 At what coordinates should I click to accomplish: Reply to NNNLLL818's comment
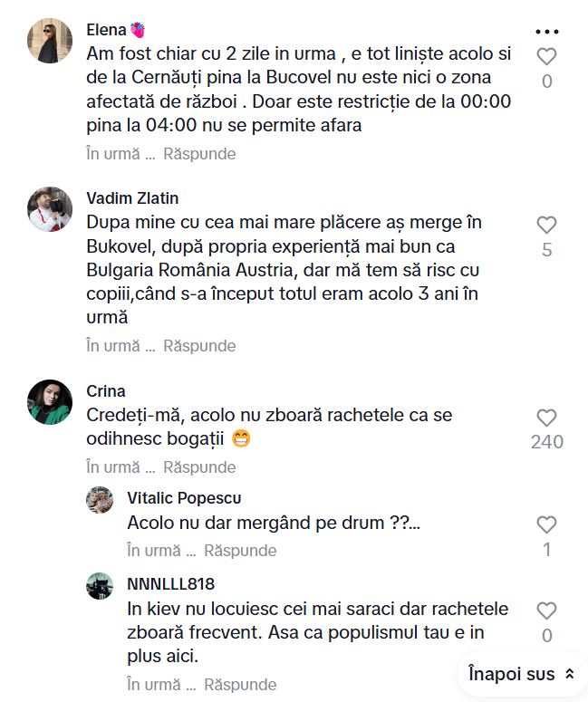240,685
